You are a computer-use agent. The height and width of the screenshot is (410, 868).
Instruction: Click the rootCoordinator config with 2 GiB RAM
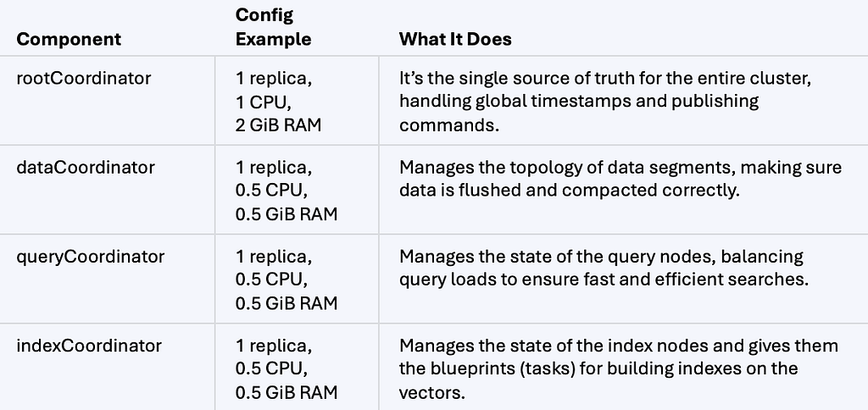pos(278,102)
